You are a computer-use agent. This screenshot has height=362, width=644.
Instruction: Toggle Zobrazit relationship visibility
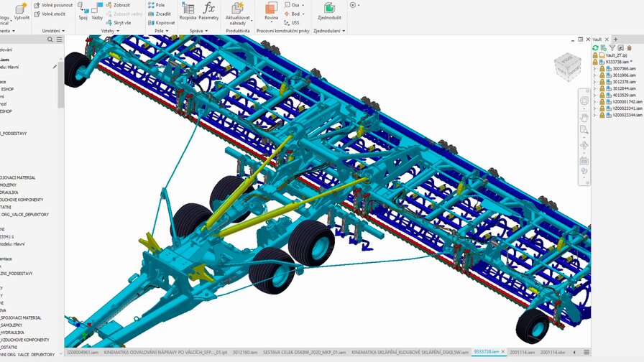tap(117, 5)
